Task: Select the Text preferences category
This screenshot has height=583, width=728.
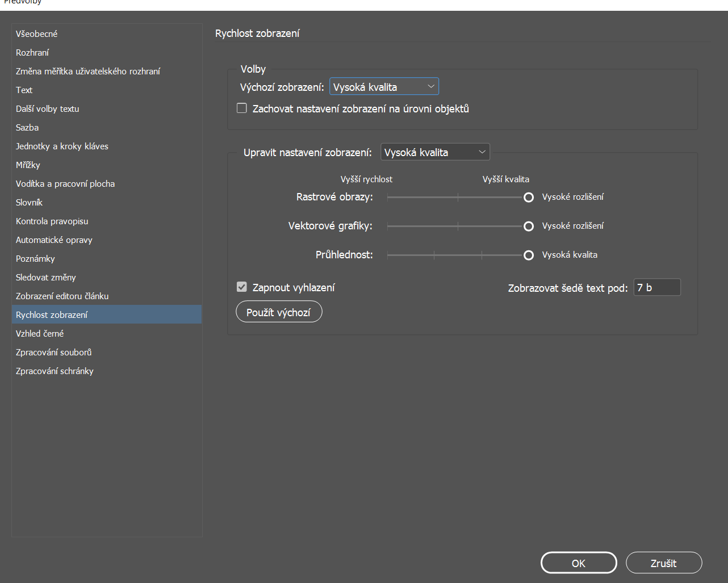Action: pos(24,90)
